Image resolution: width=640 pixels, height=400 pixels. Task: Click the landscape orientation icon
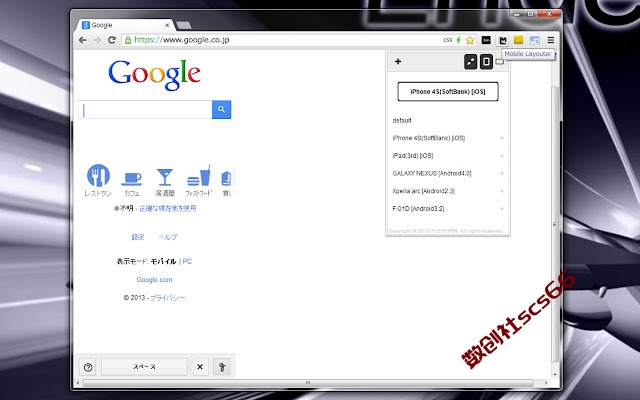pos(500,62)
